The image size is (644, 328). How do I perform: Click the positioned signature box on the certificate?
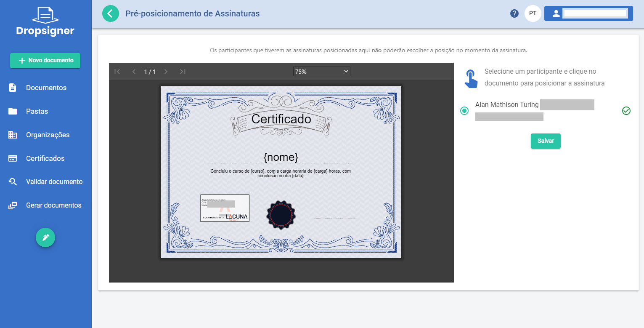click(225, 208)
